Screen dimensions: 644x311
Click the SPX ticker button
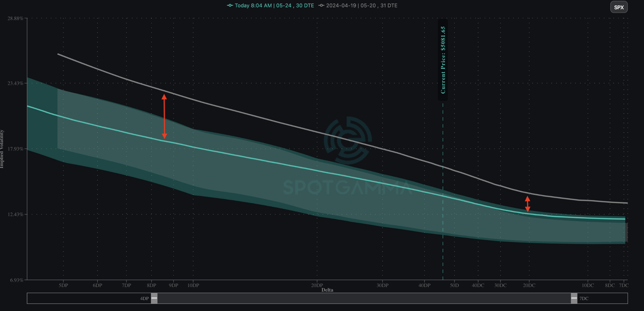619,7
